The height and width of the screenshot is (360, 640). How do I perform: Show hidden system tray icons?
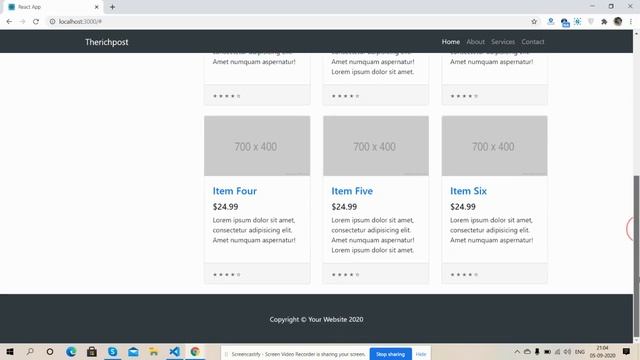(517, 351)
